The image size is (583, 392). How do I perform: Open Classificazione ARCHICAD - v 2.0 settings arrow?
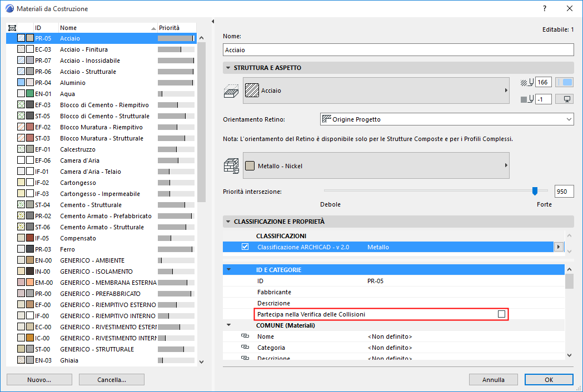tap(559, 246)
